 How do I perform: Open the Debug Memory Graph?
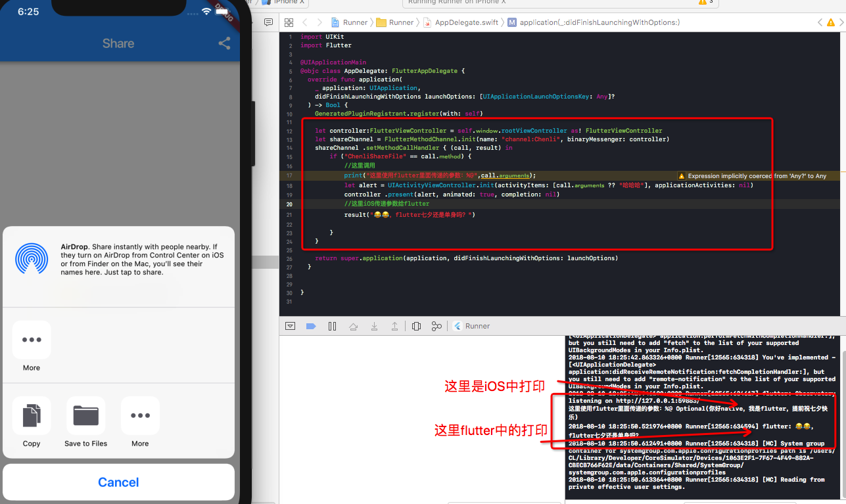coord(436,326)
